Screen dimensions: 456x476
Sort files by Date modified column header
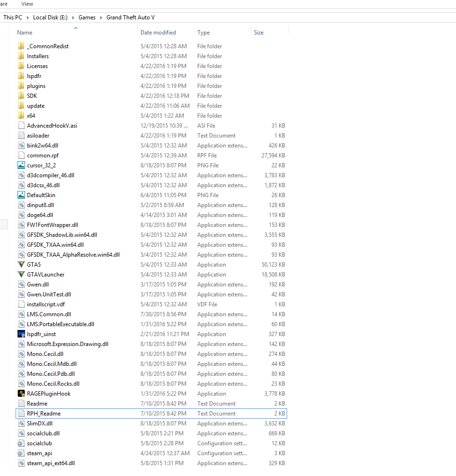(x=158, y=33)
